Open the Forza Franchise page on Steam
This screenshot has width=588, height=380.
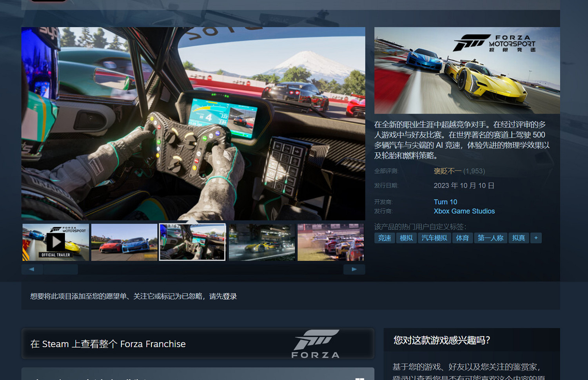[108, 344]
